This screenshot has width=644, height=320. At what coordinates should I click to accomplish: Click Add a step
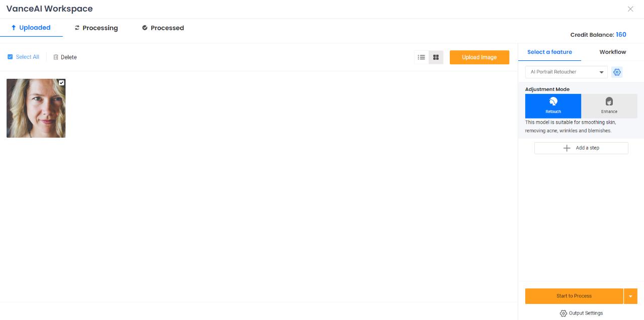point(581,148)
